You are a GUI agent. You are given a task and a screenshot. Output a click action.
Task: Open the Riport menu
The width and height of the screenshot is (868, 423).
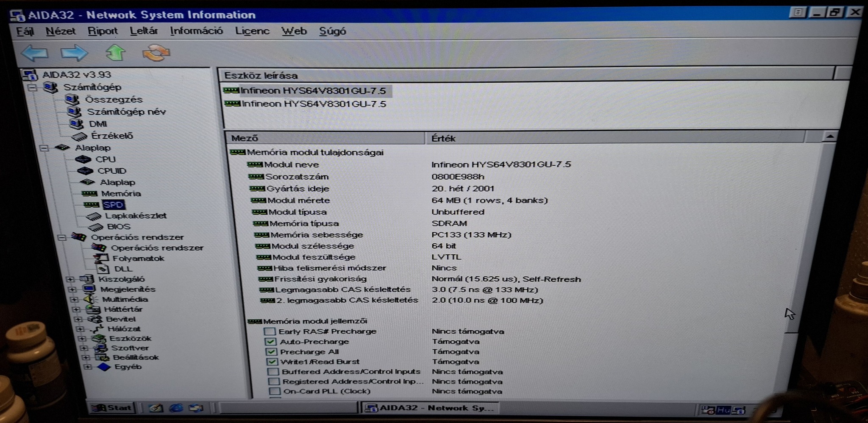click(103, 31)
